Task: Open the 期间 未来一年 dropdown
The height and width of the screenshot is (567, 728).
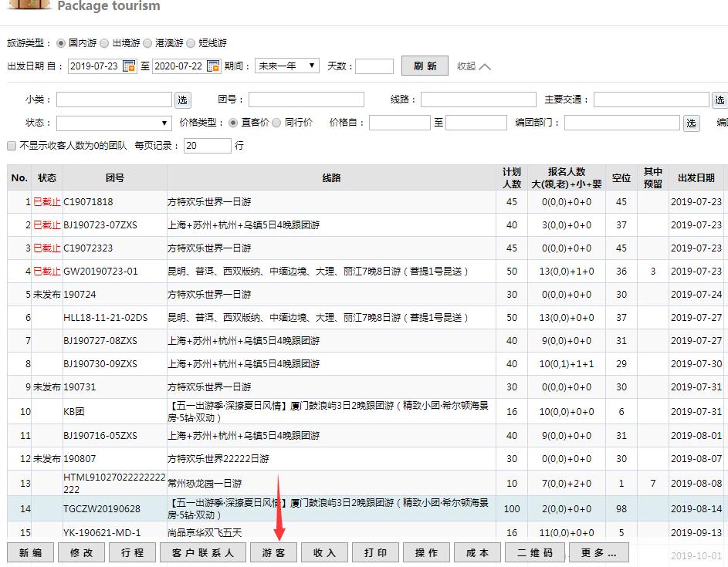Action: point(286,66)
